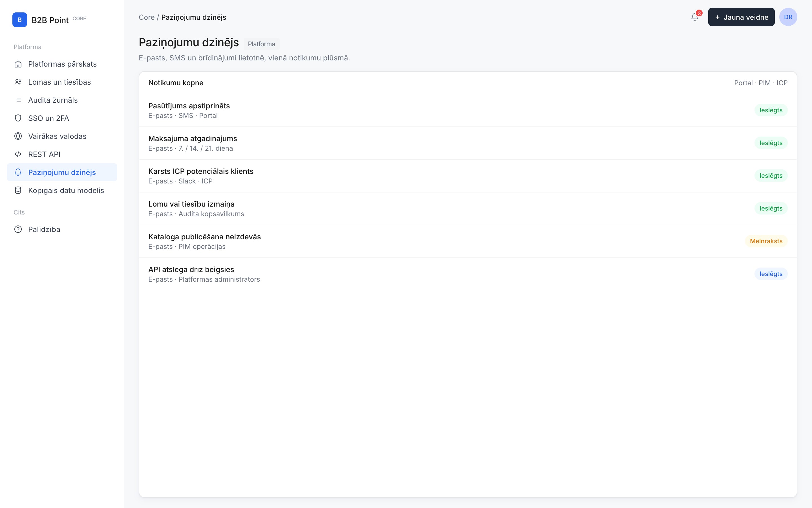This screenshot has height=508, width=812.
Task: Open the Maksājuma atgādinājums event
Action: point(468,143)
